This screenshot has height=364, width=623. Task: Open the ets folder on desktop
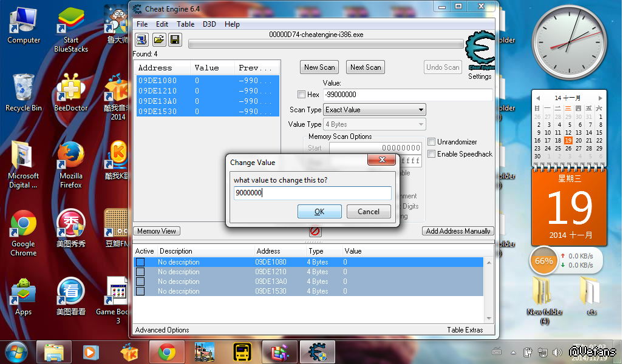pyautogui.click(x=591, y=296)
